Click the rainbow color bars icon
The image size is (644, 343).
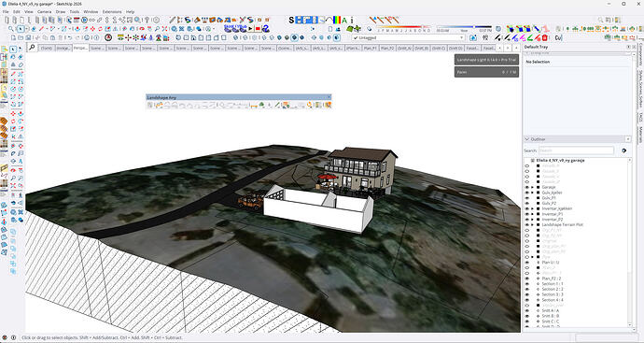click(336, 20)
